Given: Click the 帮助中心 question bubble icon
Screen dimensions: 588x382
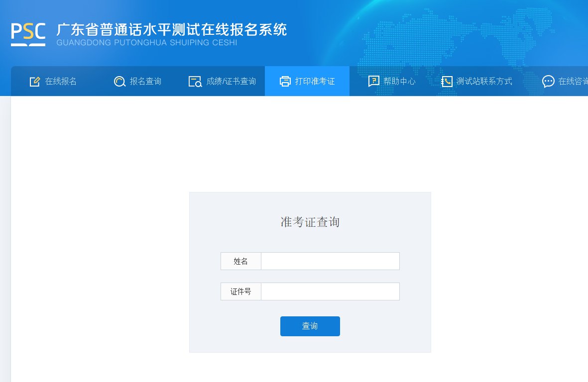Looking at the screenshot, I should (x=374, y=81).
